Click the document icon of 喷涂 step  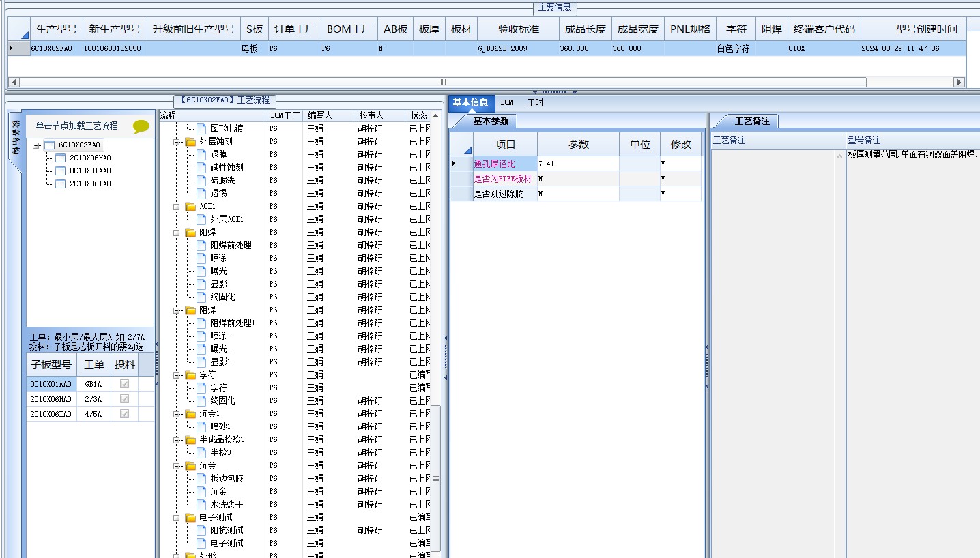click(201, 258)
